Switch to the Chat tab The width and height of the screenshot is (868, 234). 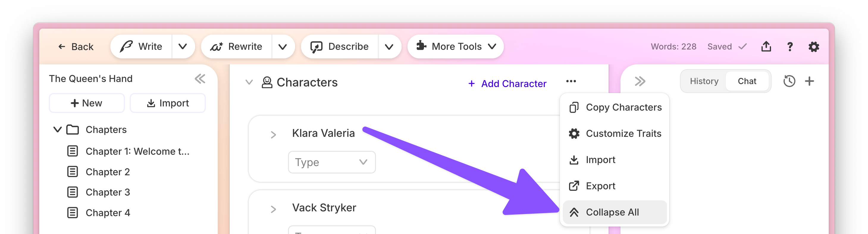coord(747,81)
